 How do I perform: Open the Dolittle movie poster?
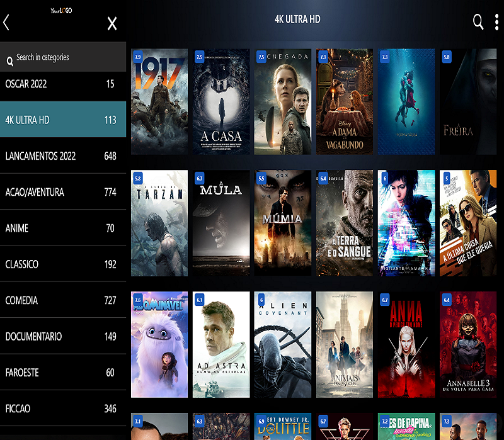[x=283, y=427]
